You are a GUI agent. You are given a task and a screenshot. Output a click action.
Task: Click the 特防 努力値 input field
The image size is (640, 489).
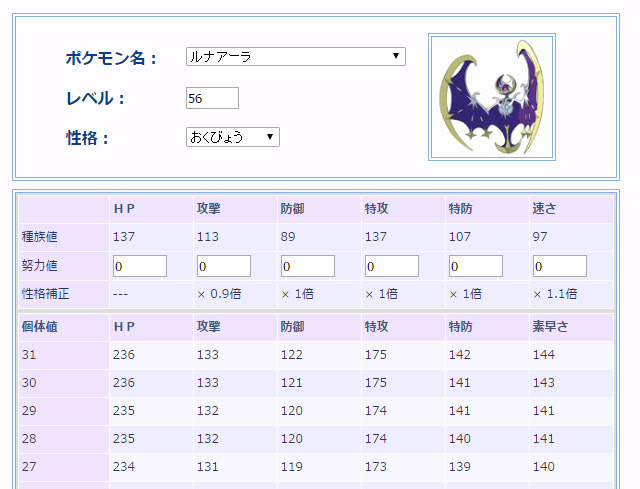pyautogui.click(x=476, y=266)
